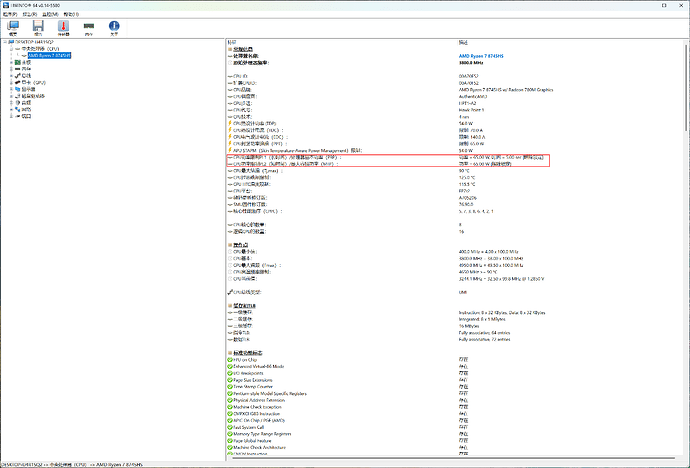Expand the Drives (磁盘驱动器) tree branch

(11, 95)
